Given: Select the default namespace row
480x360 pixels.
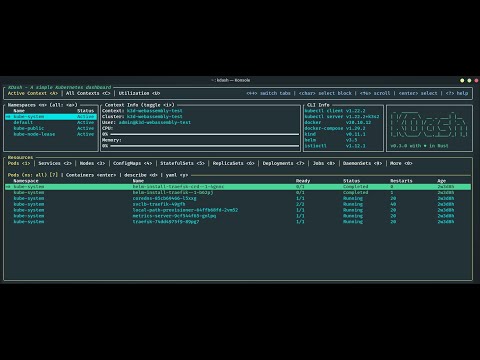Looking at the screenshot, I should (x=51, y=123).
